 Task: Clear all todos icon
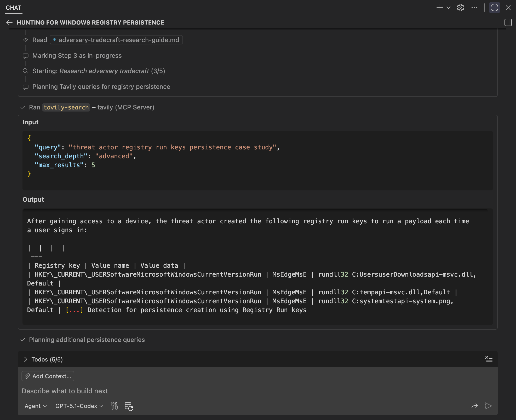pyautogui.click(x=489, y=359)
